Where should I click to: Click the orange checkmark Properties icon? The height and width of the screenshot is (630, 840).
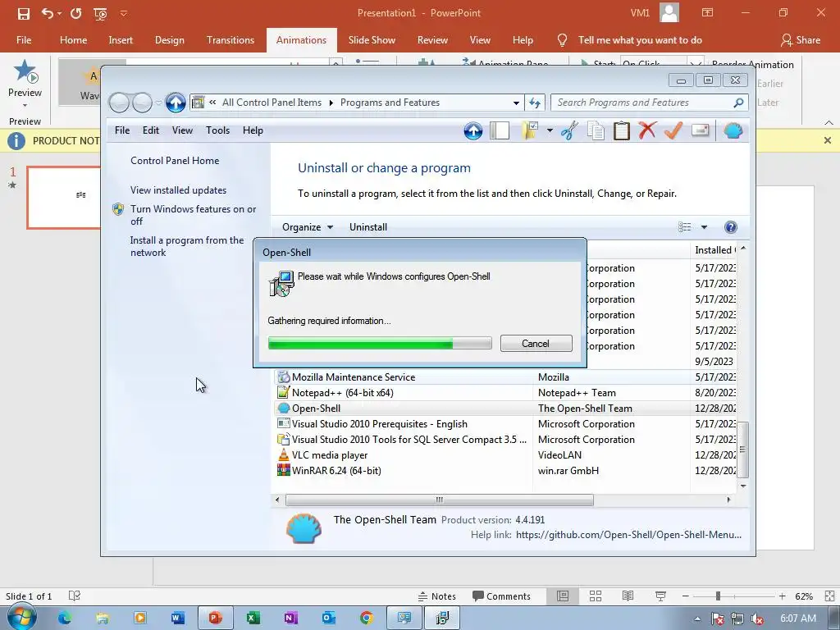pyautogui.click(x=673, y=130)
